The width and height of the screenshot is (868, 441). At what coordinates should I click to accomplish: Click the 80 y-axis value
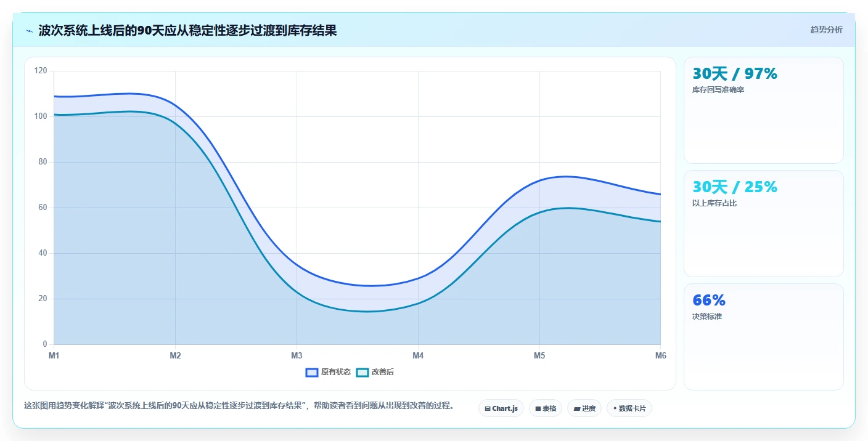tap(43, 162)
